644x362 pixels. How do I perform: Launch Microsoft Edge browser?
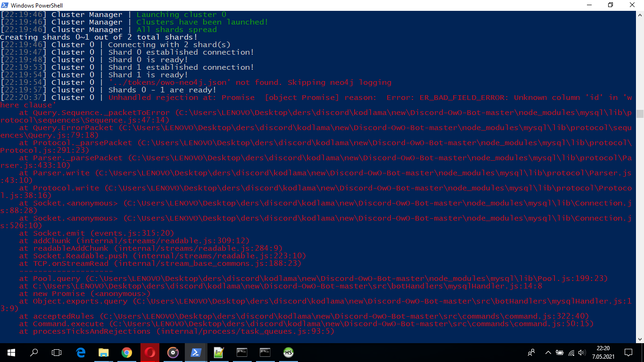coord(80,352)
